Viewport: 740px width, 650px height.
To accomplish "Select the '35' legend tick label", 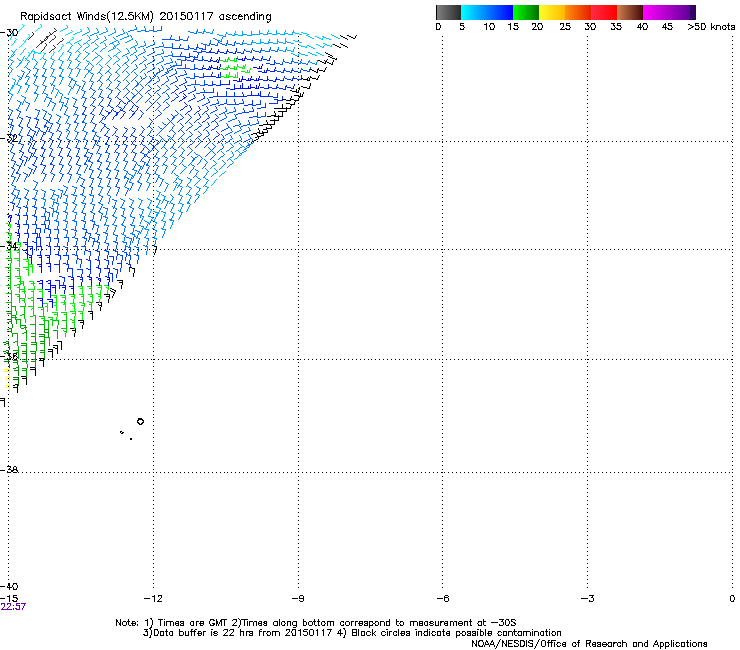I will click(x=616, y=27).
